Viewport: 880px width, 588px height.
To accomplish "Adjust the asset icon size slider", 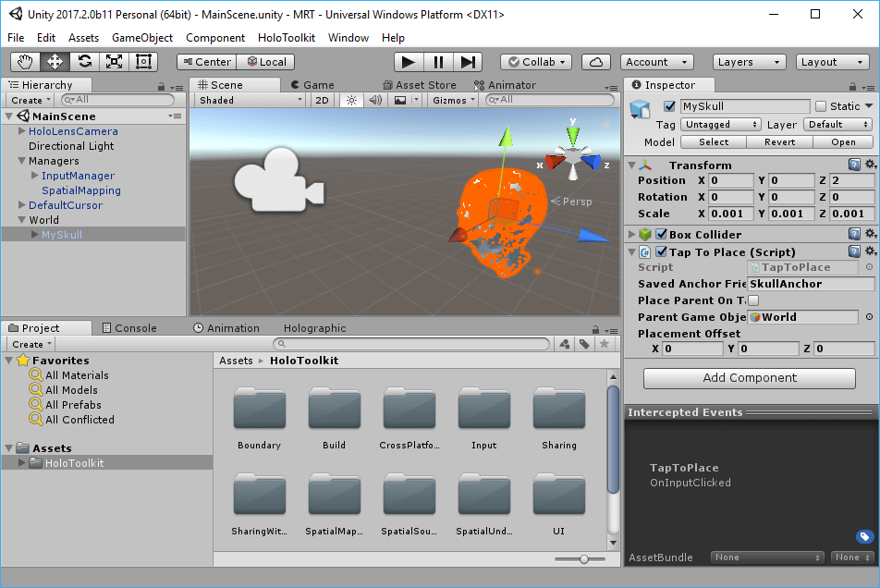I will click(584, 559).
